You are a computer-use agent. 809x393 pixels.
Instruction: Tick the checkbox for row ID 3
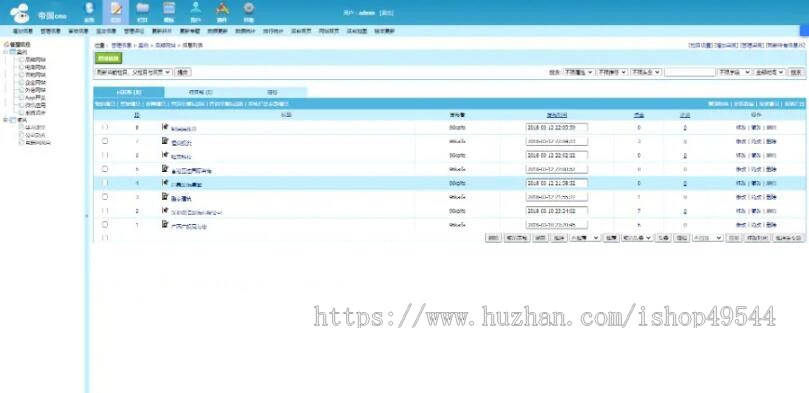point(105,196)
